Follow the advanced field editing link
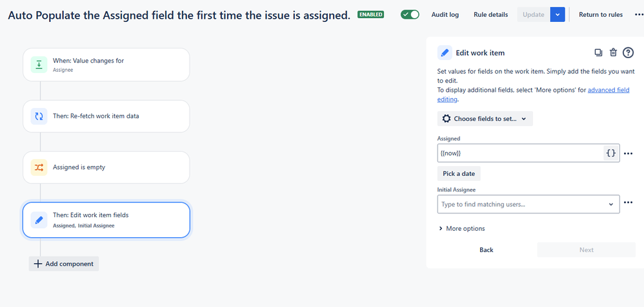Viewport: 644px width, 307px height. (x=534, y=94)
